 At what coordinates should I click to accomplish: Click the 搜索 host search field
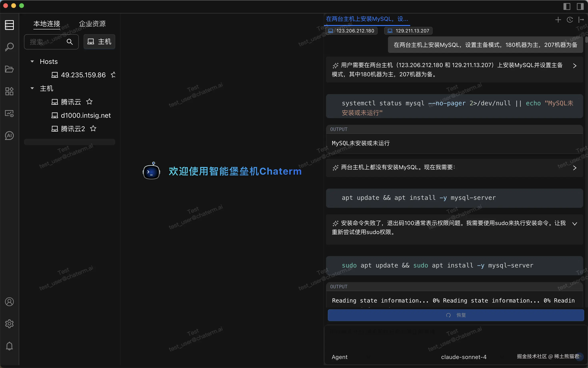(46, 42)
